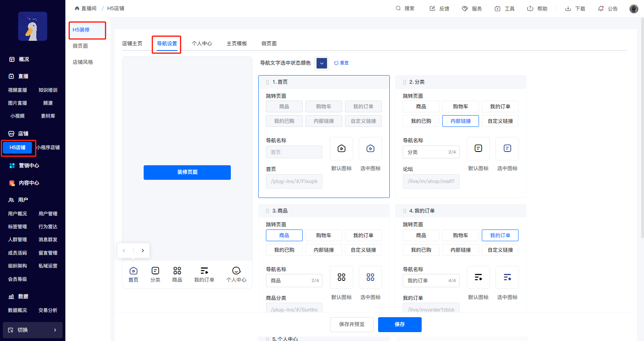Open 店铺风格 submenu item
This screenshot has height=341, width=644.
[x=83, y=62]
